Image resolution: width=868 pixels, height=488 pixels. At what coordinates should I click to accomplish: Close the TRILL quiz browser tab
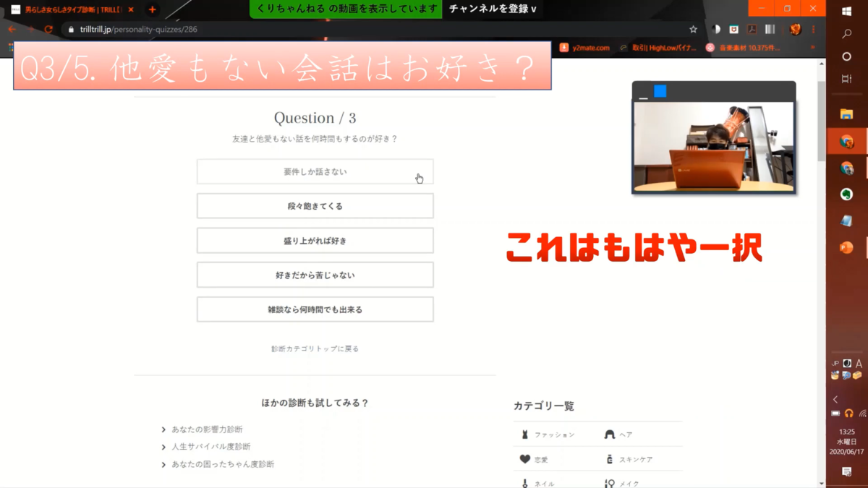pyautogui.click(x=131, y=10)
